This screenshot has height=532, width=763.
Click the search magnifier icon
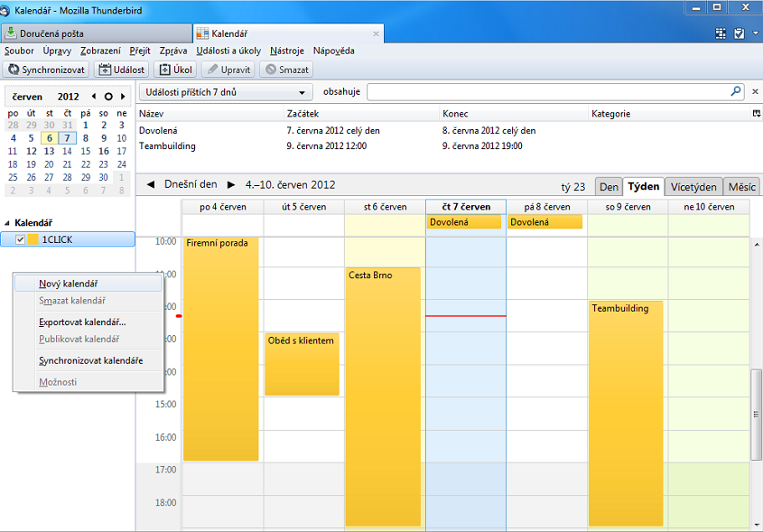click(x=735, y=92)
